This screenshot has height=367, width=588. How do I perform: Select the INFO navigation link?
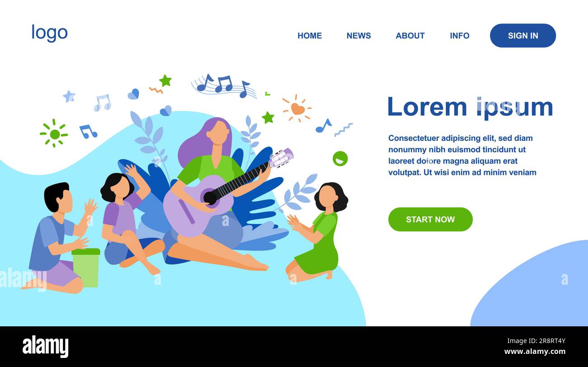(x=460, y=36)
